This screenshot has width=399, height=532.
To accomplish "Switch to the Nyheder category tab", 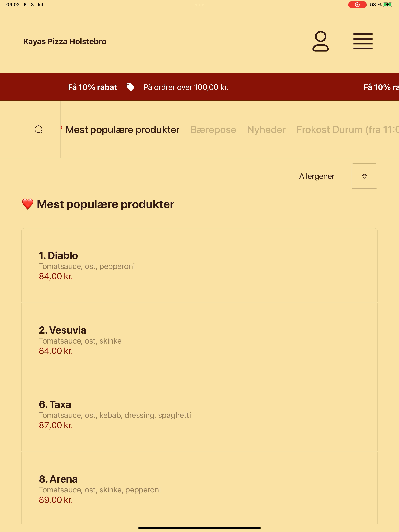I will (x=266, y=130).
